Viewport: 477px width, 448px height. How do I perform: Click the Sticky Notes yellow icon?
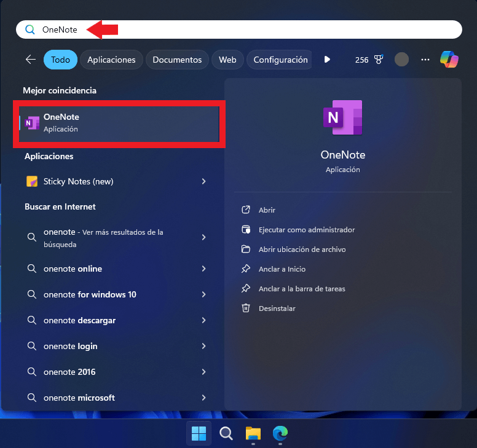(x=32, y=181)
